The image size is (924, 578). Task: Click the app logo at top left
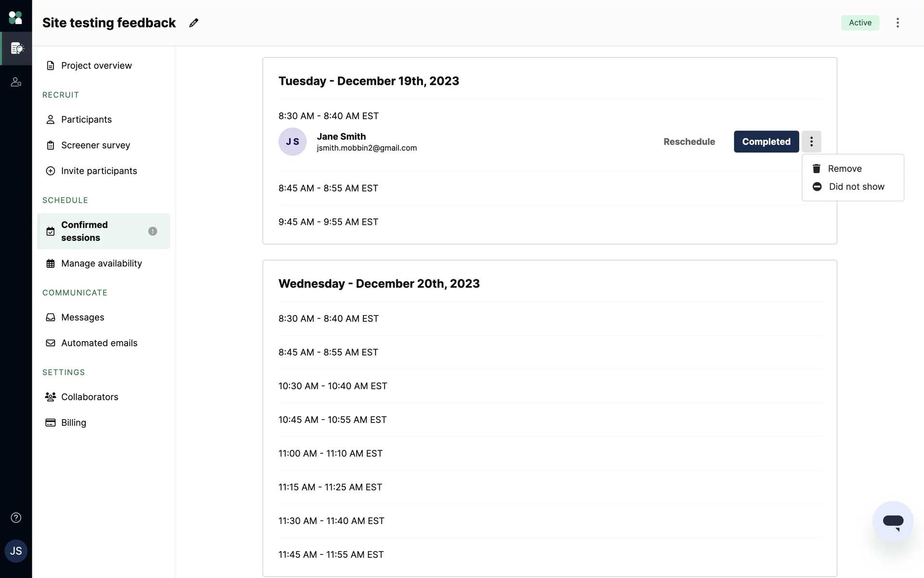(15, 18)
